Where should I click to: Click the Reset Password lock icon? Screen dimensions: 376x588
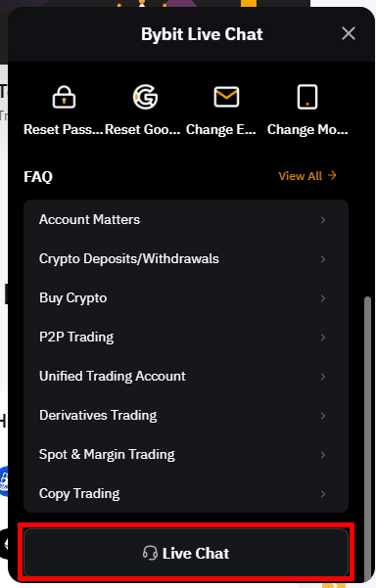click(x=64, y=97)
